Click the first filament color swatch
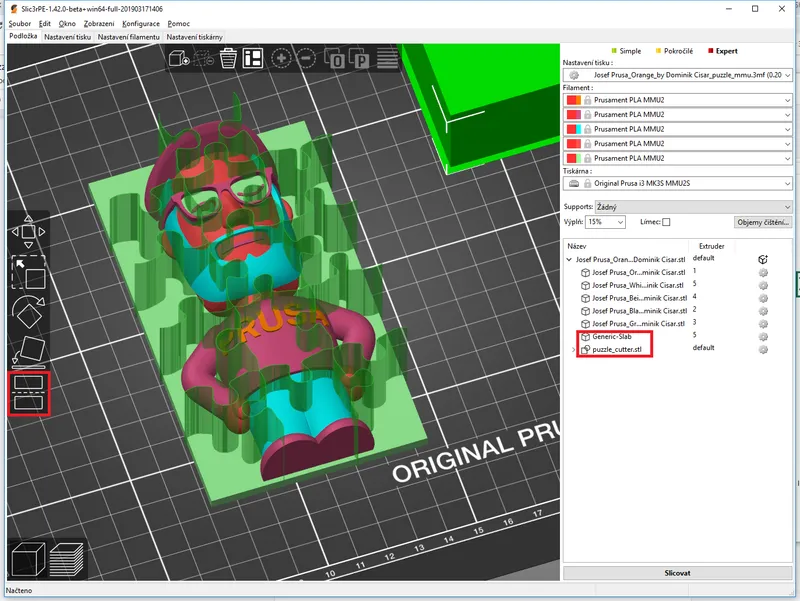The width and height of the screenshot is (800, 601). pyautogui.click(x=573, y=100)
